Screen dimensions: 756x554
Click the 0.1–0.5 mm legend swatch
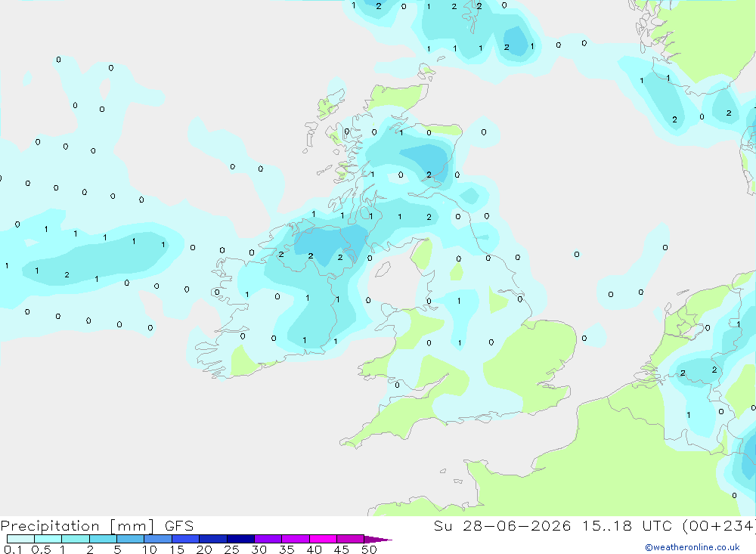[x=20, y=539]
